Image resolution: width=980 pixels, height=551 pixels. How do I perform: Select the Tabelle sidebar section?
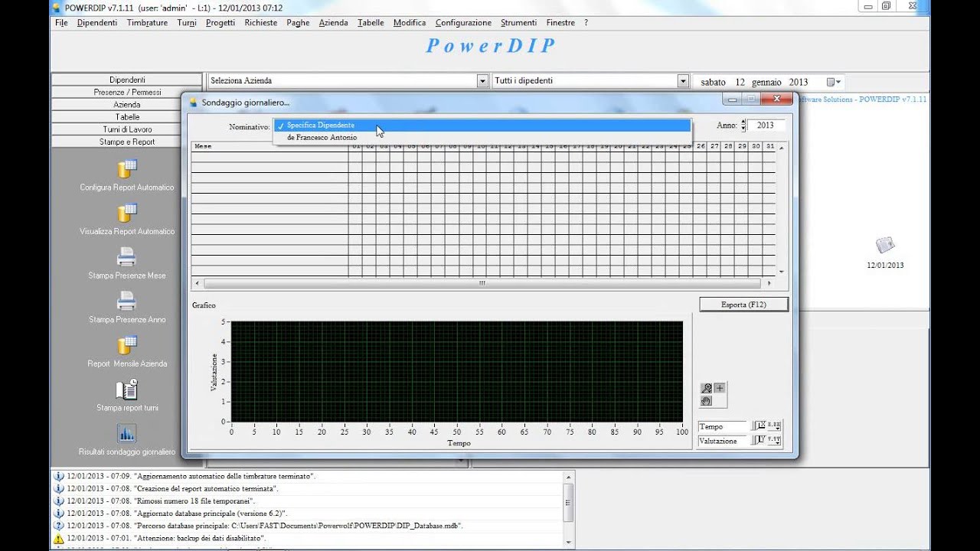point(127,117)
